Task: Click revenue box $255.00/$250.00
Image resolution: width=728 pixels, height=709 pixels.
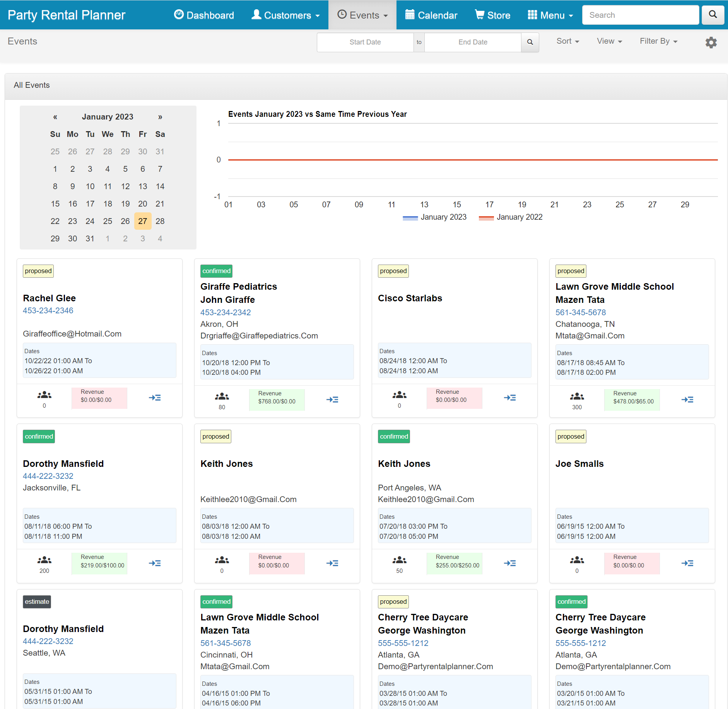Action: click(x=455, y=564)
